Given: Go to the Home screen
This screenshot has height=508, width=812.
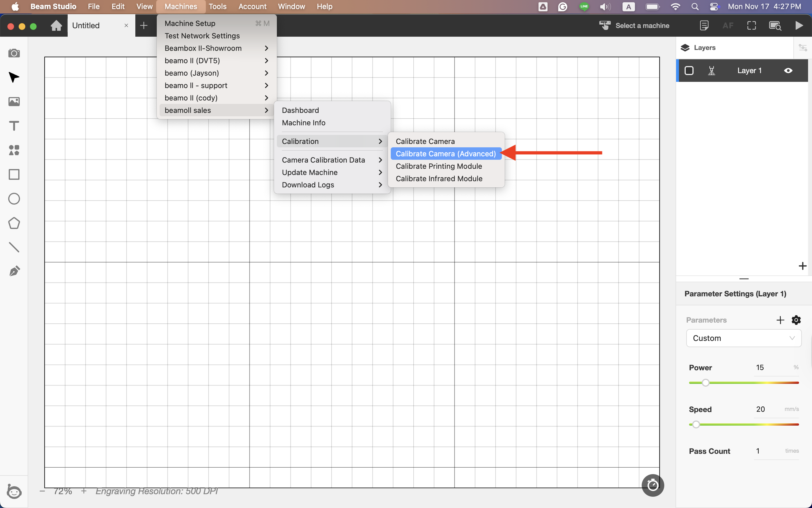Looking at the screenshot, I should (x=56, y=25).
